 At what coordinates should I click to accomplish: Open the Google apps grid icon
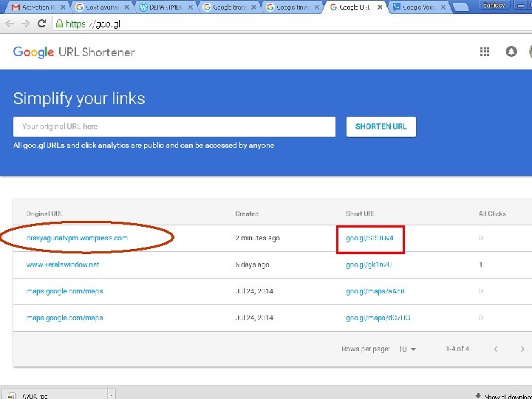485,52
